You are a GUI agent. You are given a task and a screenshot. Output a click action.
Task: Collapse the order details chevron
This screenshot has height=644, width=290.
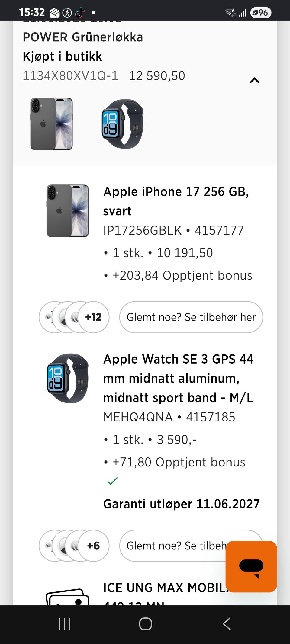click(254, 80)
